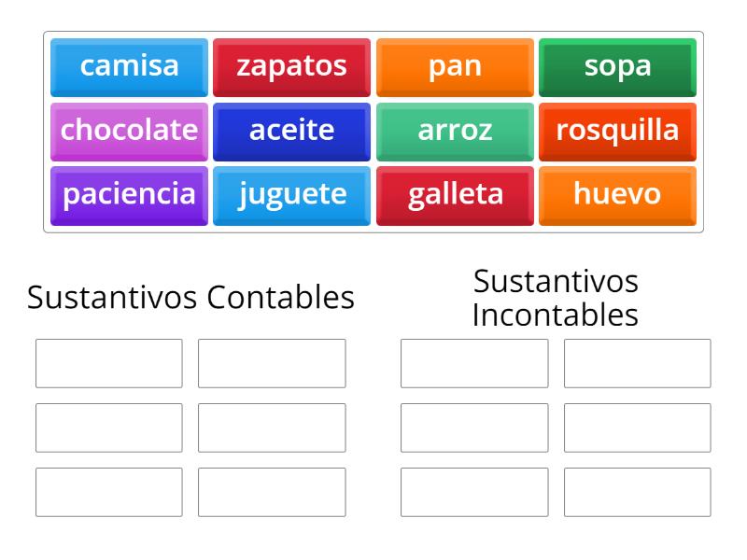Image resolution: width=747 pixels, height=560 pixels.
Task: Select the blue 'camisa' word tile
Action: (x=129, y=66)
